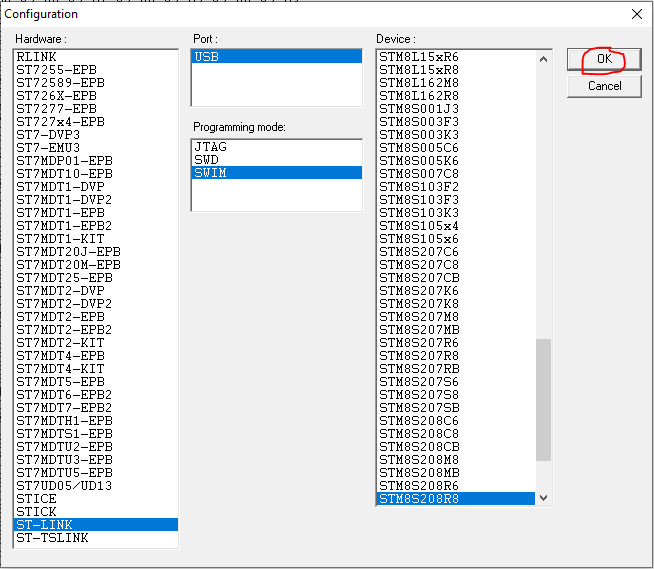Click the Device list scrollbar thumb

click(x=543, y=400)
